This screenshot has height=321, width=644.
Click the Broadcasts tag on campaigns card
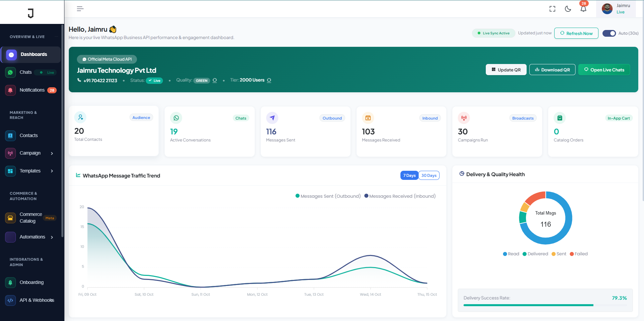coord(523,118)
